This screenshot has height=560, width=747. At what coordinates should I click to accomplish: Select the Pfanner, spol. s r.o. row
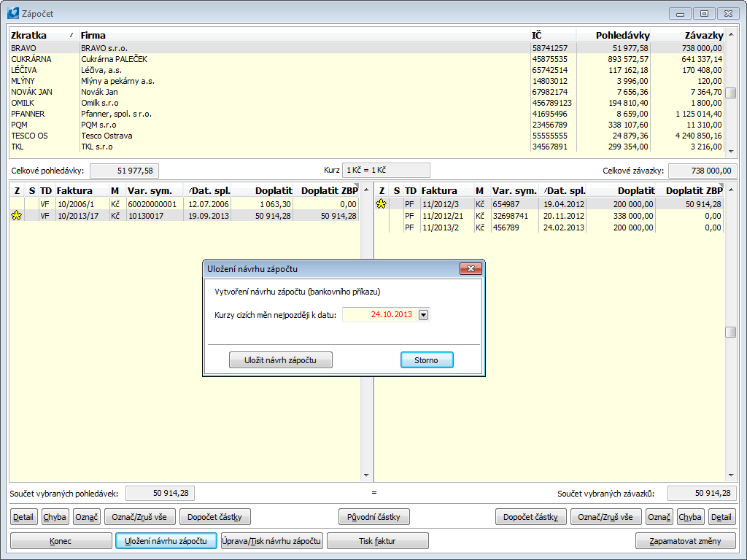click(x=367, y=114)
